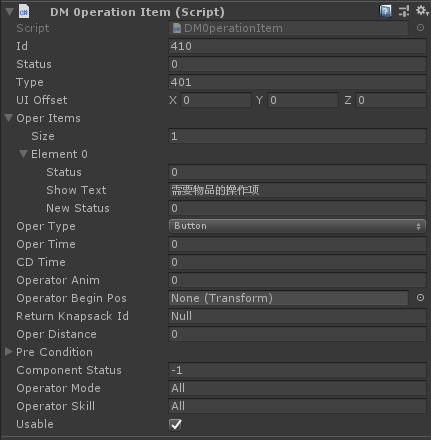The image size is (431, 440).
Task: Click the Usable label
Action: 35,424
